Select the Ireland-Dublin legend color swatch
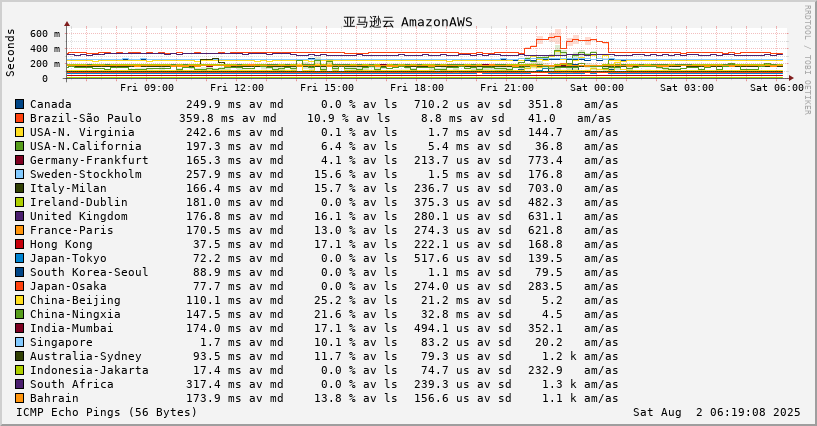The width and height of the screenshot is (817, 426). (x=20, y=202)
